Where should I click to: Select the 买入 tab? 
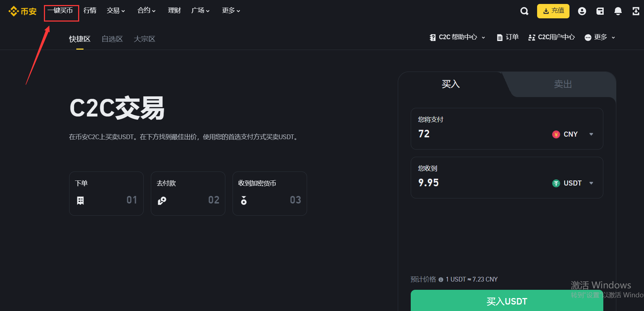(451, 84)
